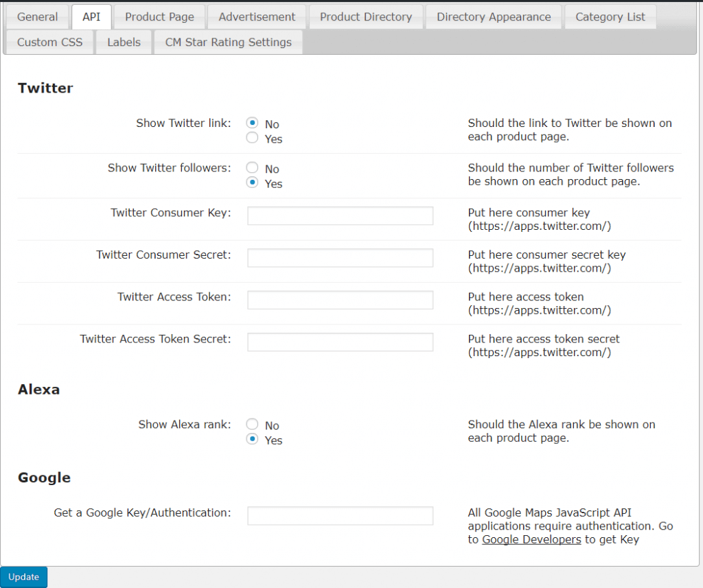
Task: Set Show Twitter followers to Yes
Action: (253, 183)
